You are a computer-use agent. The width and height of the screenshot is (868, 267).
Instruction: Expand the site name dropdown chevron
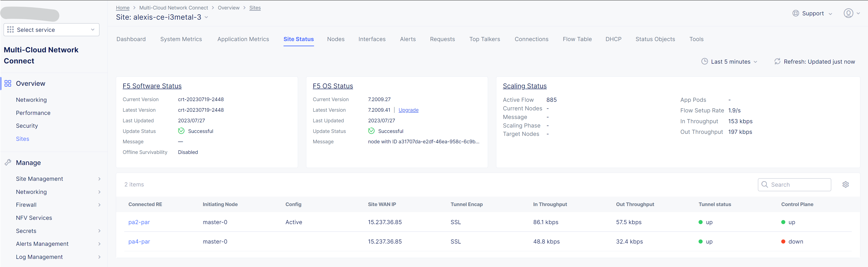pyautogui.click(x=206, y=17)
